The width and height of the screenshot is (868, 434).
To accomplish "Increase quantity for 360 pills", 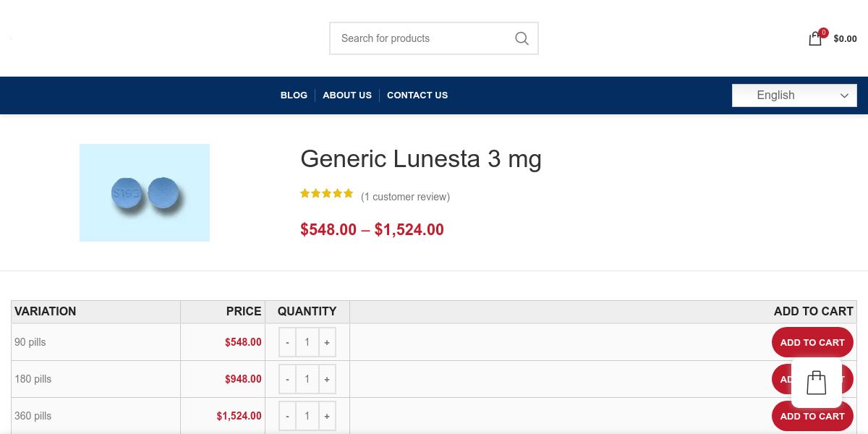I will (327, 416).
